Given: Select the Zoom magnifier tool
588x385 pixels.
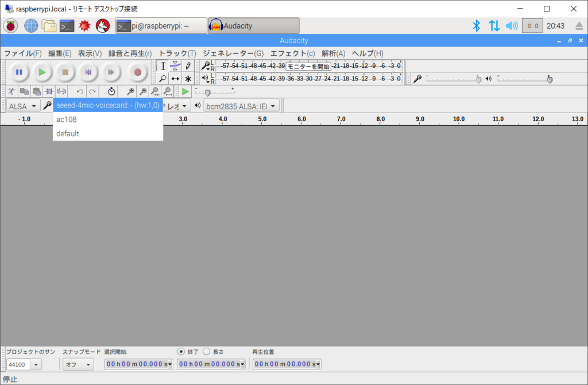Looking at the screenshot, I should pyautogui.click(x=163, y=79).
